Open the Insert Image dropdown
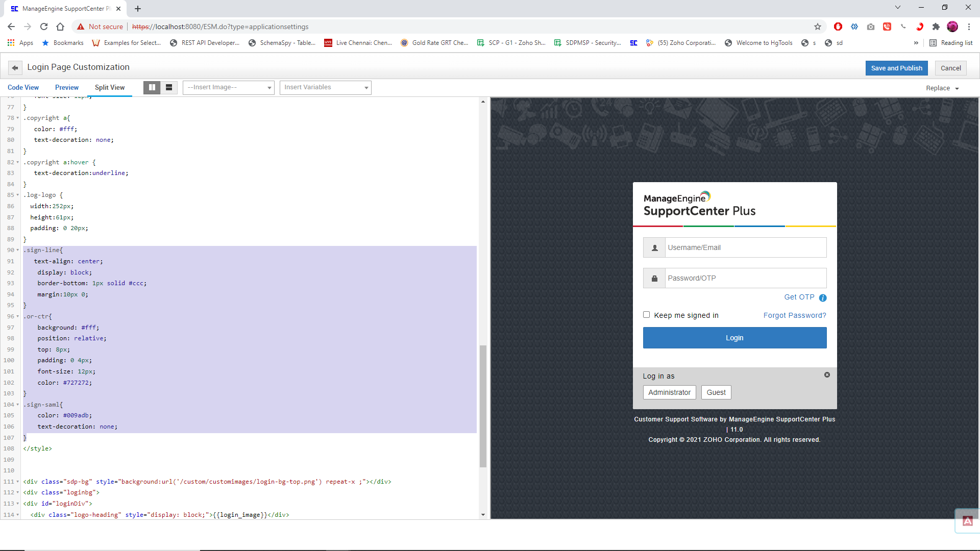 tap(229, 88)
